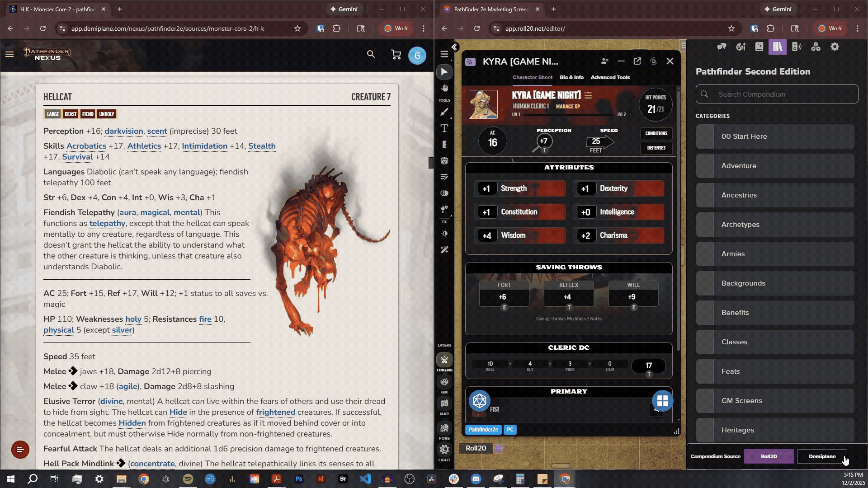Image resolution: width=868 pixels, height=488 pixels.
Task: Switch compendium source to Roll20
Action: point(769,456)
